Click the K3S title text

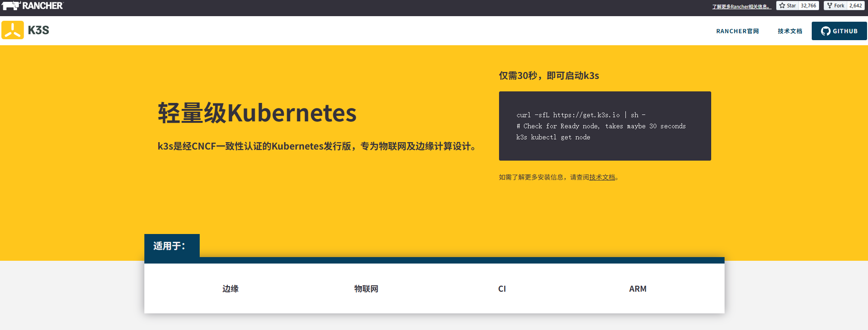point(38,30)
